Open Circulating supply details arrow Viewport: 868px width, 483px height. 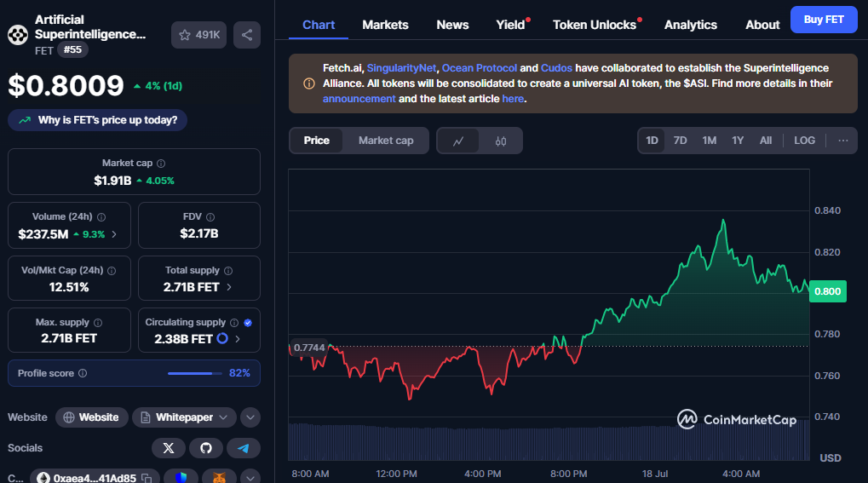pyautogui.click(x=238, y=339)
